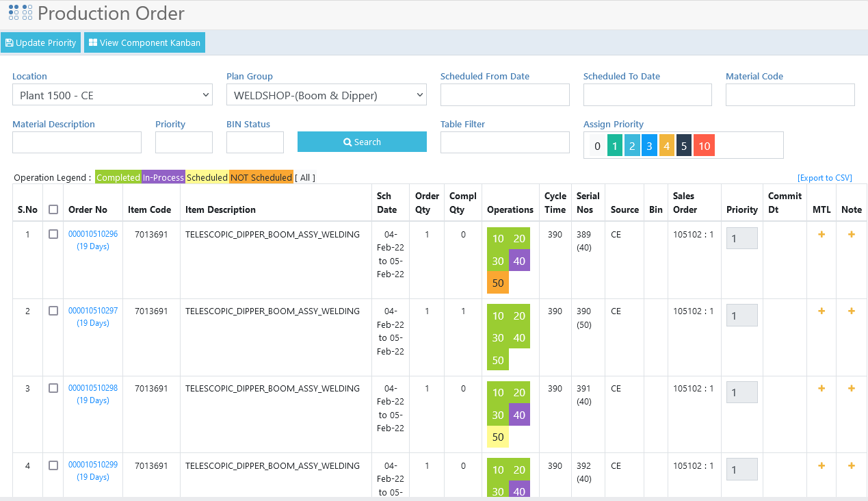Click priority field for order 000010510296

[x=741, y=238]
